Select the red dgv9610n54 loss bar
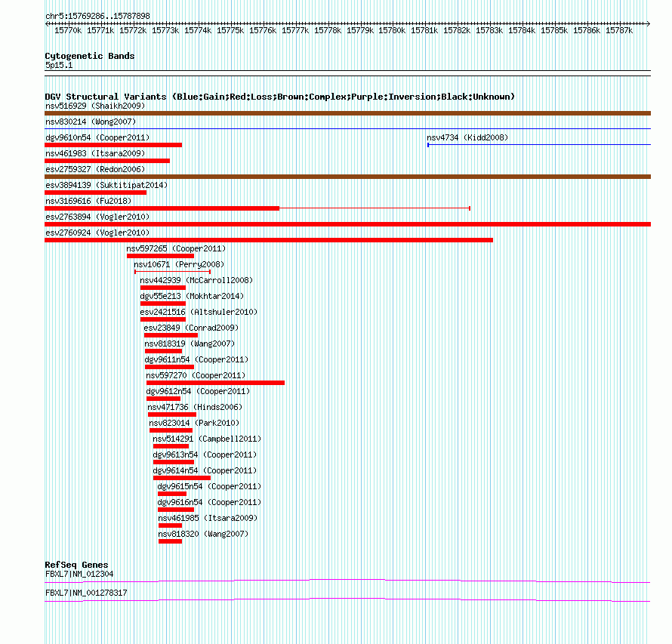This screenshot has height=644, width=672. click(x=113, y=145)
